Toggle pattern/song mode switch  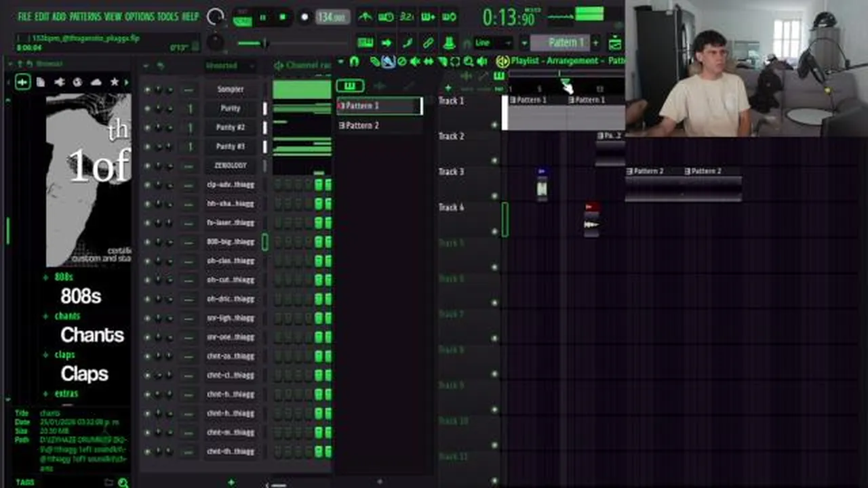[242, 18]
